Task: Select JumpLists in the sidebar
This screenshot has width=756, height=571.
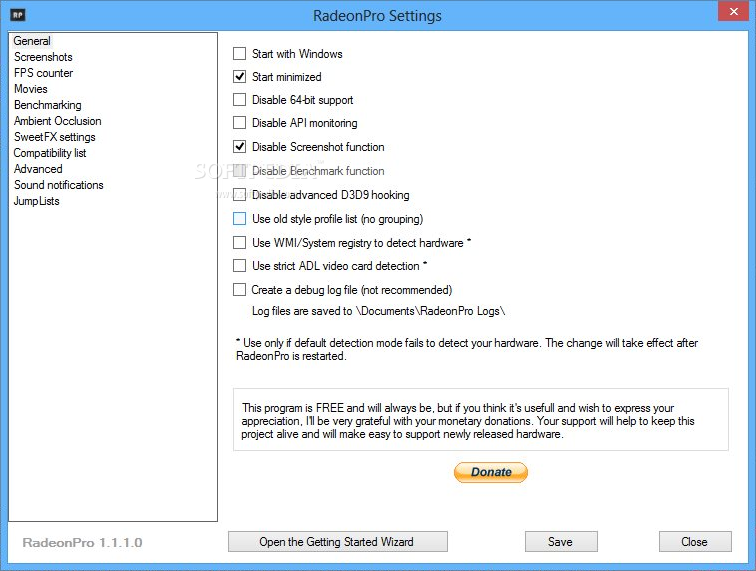Action: tap(37, 201)
